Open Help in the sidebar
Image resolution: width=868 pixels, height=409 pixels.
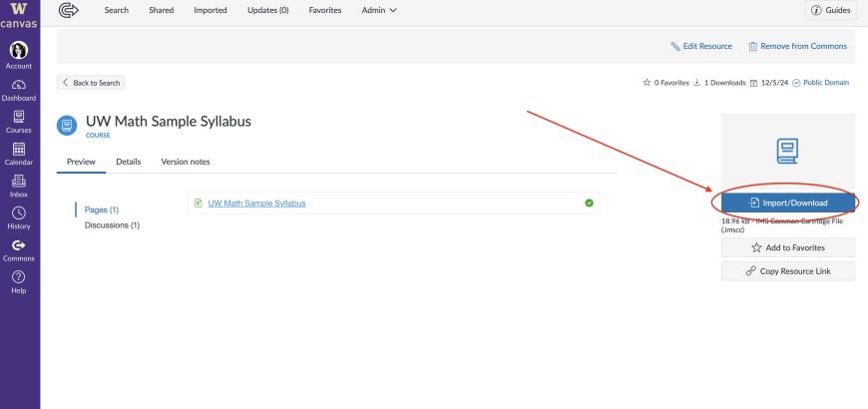(19, 283)
